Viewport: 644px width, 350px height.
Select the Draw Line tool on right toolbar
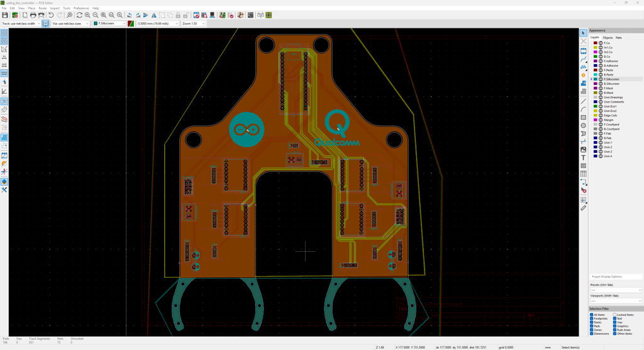(583, 101)
